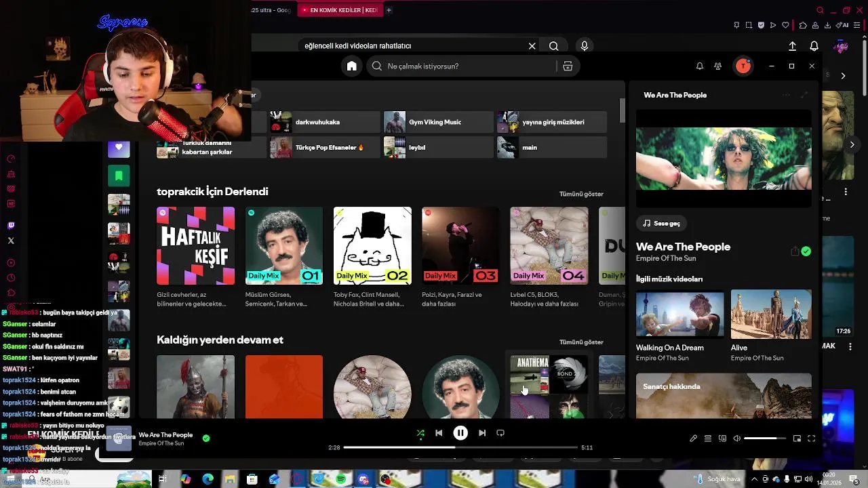Adjust the Spotify volume slider
The width and height of the screenshot is (868, 488).
point(765,439)
